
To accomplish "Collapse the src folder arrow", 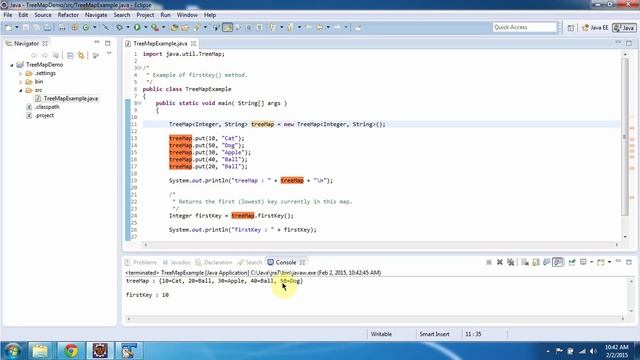I will pos(21,90).
